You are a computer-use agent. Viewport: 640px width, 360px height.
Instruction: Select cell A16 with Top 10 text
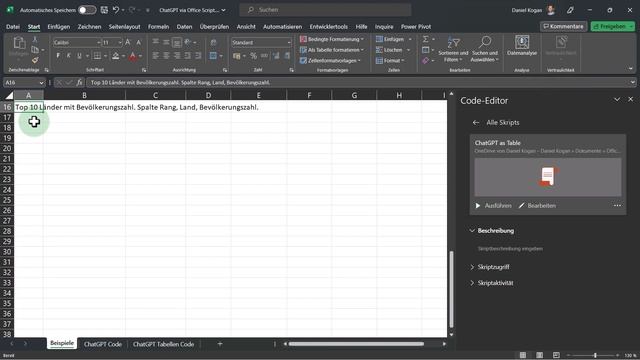[x=29, y=107]
